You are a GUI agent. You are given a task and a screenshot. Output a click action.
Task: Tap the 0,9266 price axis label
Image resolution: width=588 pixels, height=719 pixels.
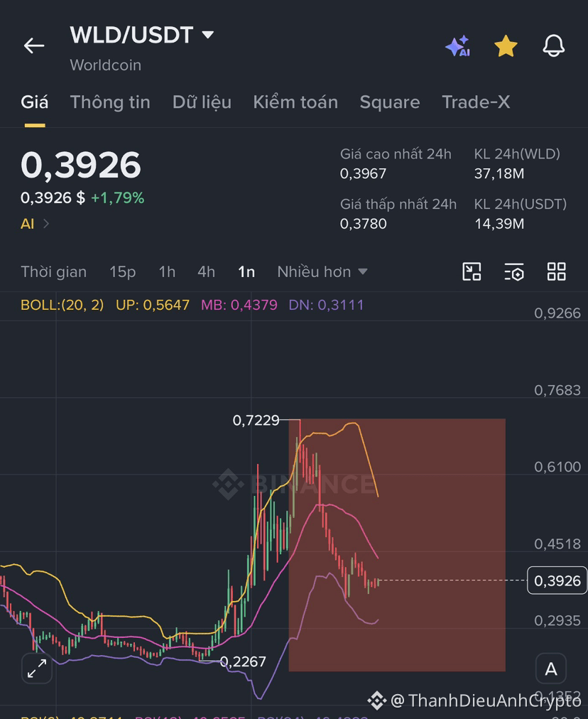pyautogui.click(x=557, y=313)
